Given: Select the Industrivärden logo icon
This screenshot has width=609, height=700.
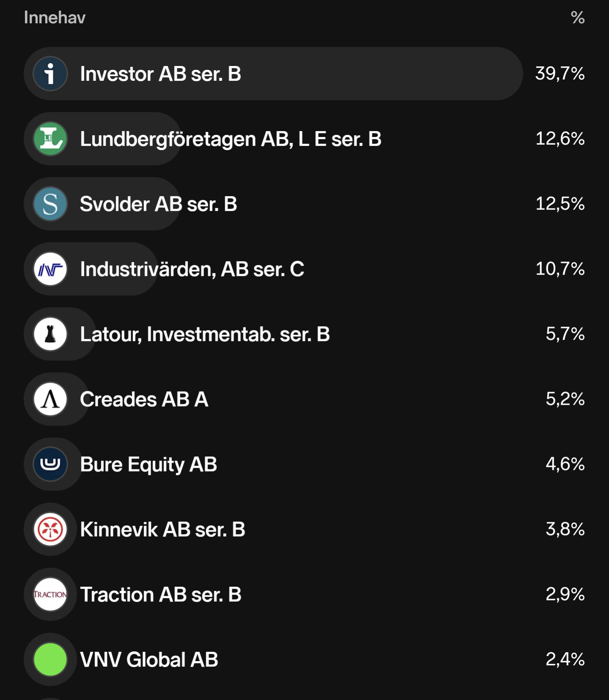Looking at the screenshot, I should [x=50, y=269].
